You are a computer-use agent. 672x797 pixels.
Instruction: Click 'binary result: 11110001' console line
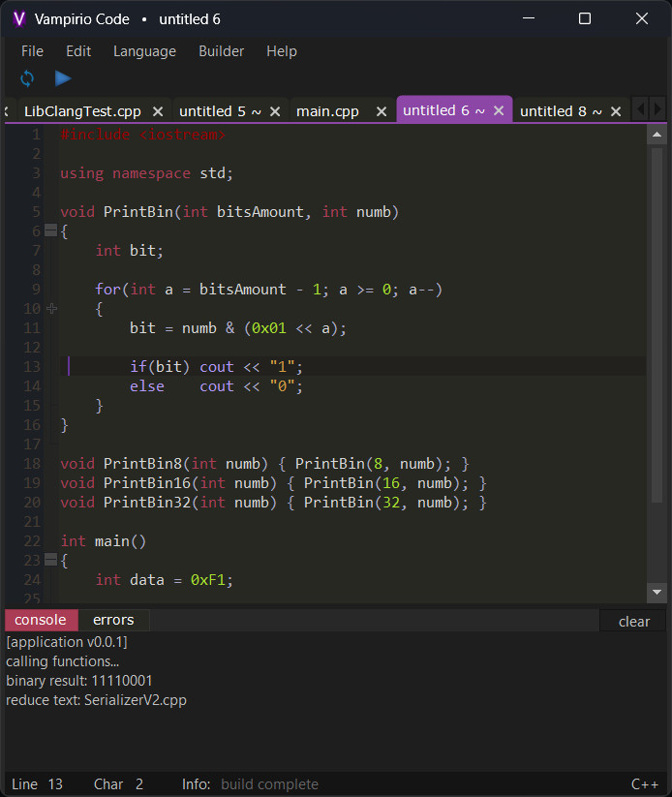pyautogui.click(x=78, y=681)
